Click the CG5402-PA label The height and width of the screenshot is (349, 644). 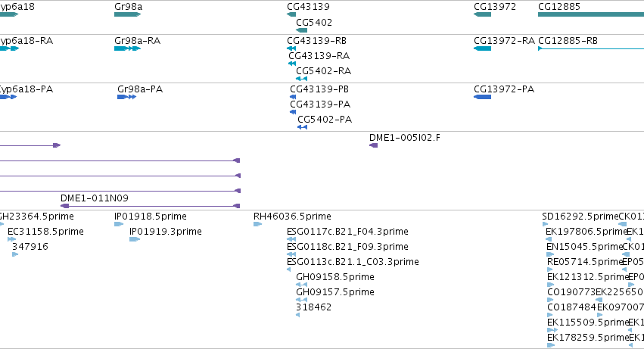[325, 120]
